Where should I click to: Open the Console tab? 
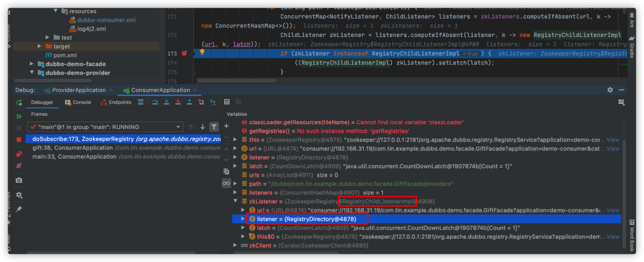(78, 102)
